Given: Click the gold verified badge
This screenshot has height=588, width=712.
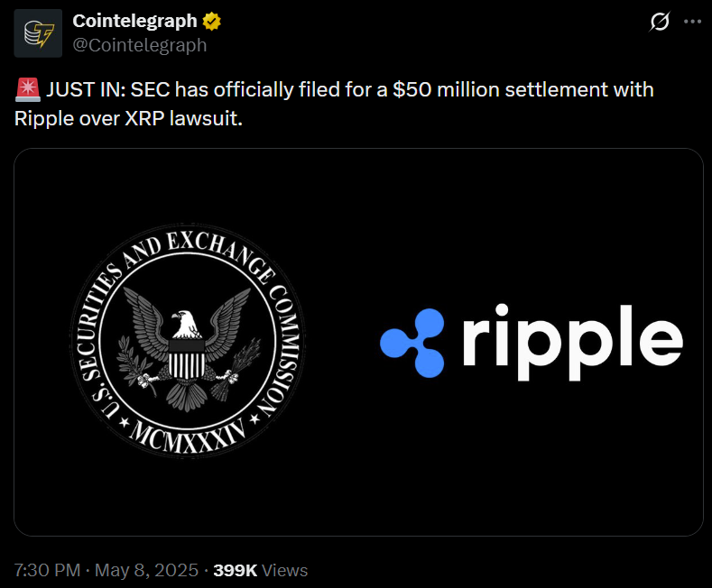Looking at the screenshot, I should 213,22.
